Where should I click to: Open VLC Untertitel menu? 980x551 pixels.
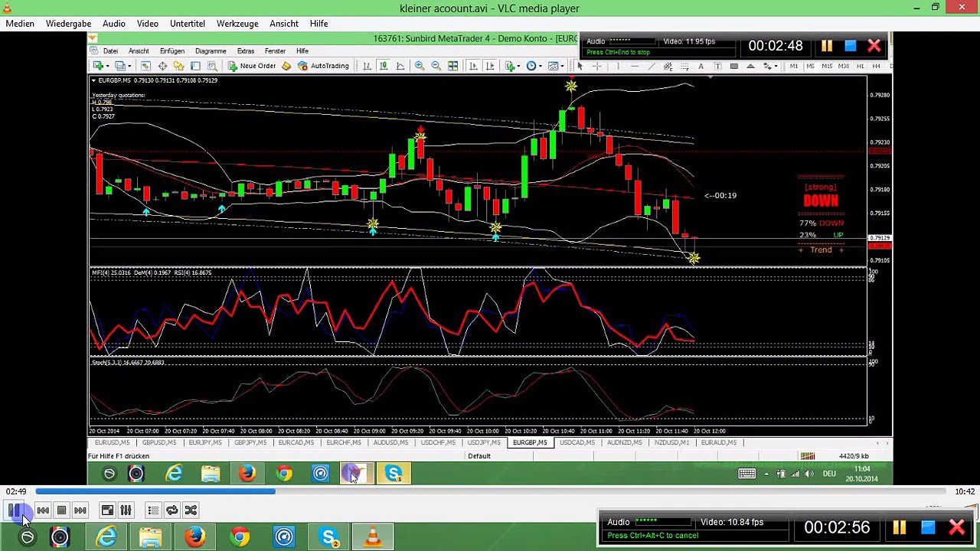coord(188,24)
